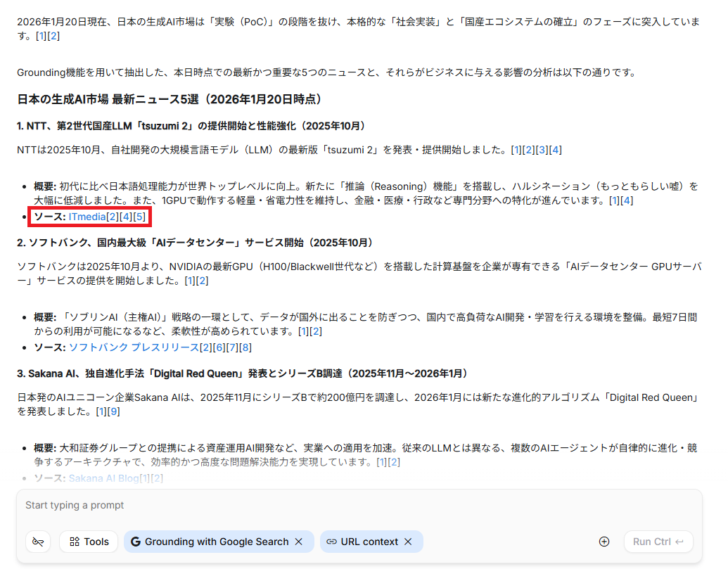Click the crossed-out key icon button

(x=38, y=542)
